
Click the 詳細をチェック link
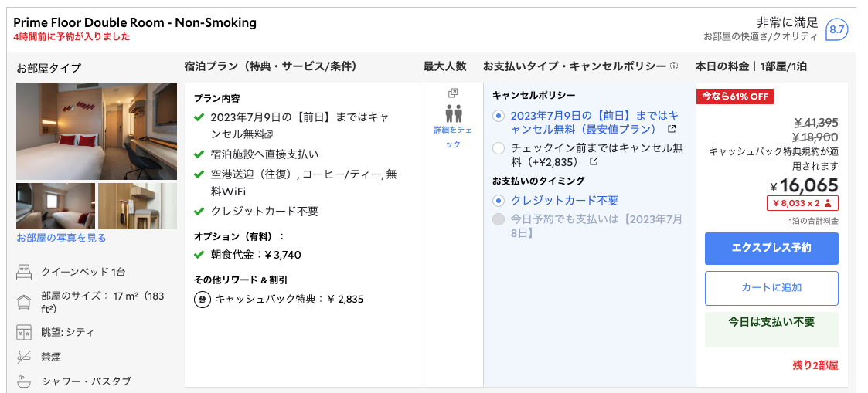pos(454,137)
